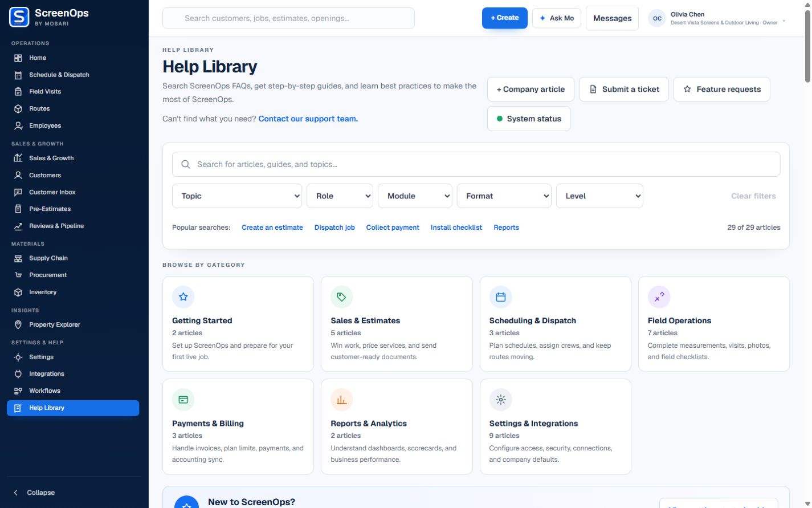
Task: Expand the Olivia Chen account menu arrow
Action: (784, 21)
